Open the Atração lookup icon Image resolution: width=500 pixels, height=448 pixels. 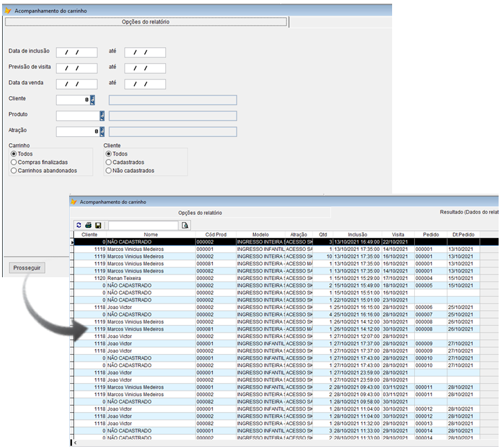click(102, 131)
